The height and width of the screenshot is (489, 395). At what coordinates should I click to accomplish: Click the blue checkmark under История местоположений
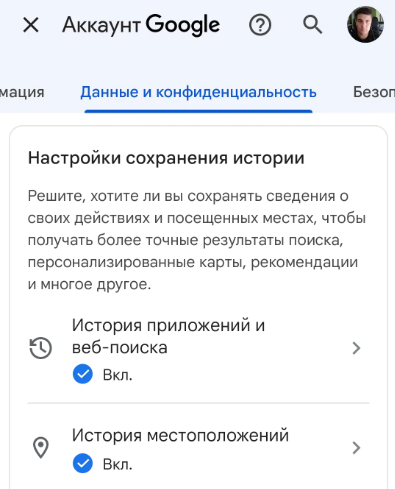pyautogui.click(x=83, y=463)
